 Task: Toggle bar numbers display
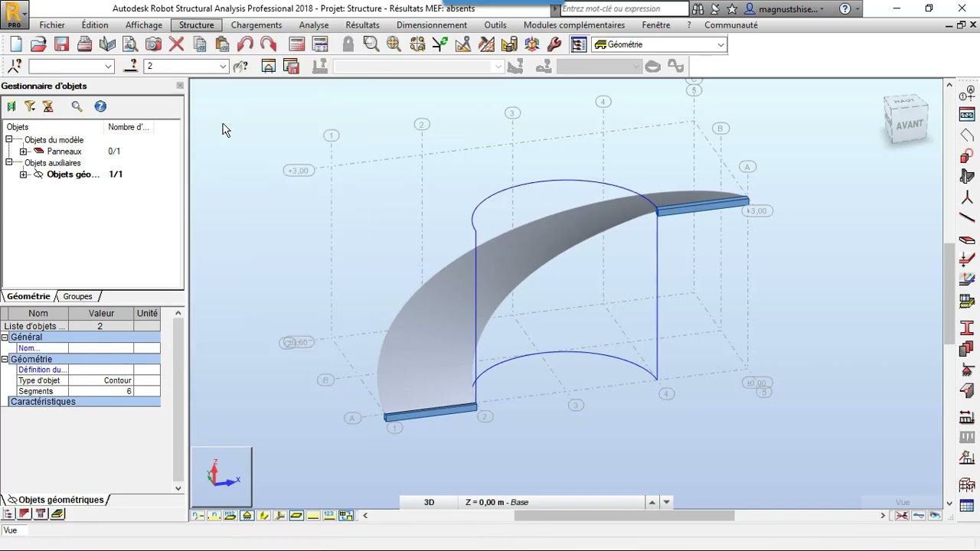tap(214, 515)
